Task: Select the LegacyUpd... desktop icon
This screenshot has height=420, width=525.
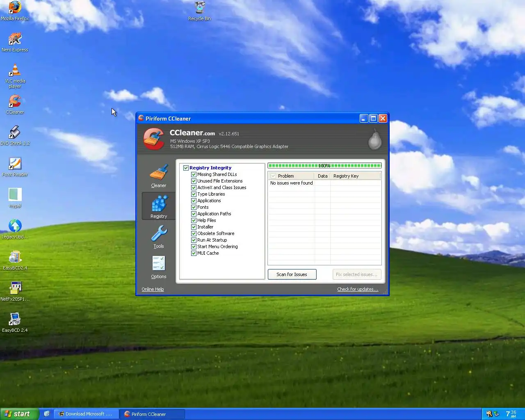Action: 15,229
